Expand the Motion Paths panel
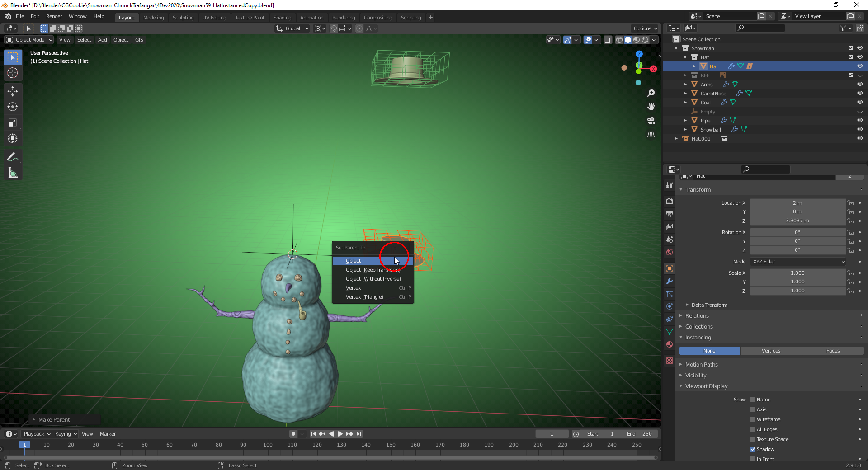868x470 pixels. click(701, 365)
